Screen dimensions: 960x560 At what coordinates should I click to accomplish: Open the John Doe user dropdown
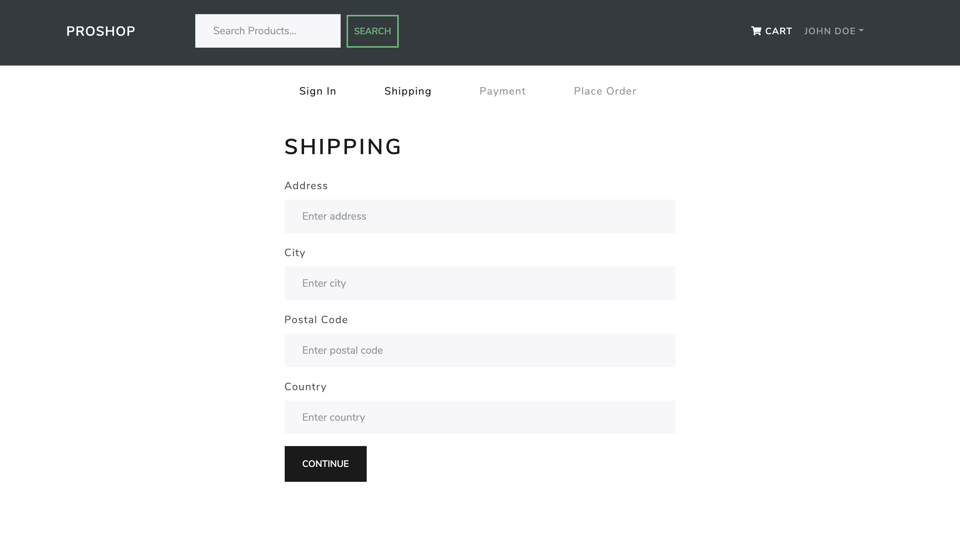pyautogui.click(x=829, y=31)
